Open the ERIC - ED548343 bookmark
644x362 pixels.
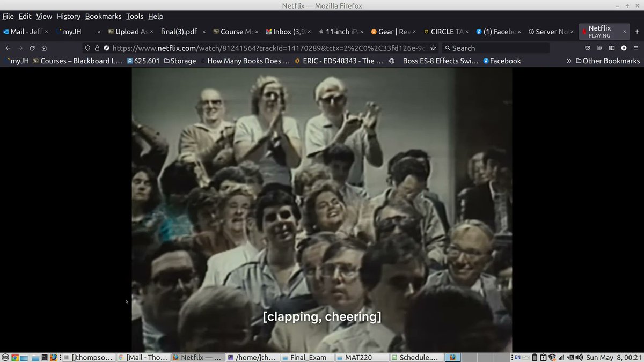click(x=339, y=61)
